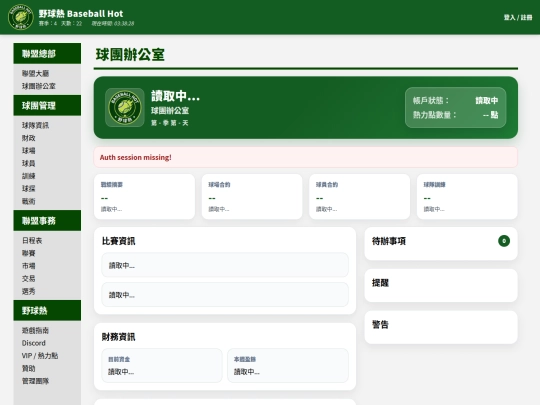Click the 球員合約 summary card
Viewport: 540px width, 405px height.
(360, 196)
